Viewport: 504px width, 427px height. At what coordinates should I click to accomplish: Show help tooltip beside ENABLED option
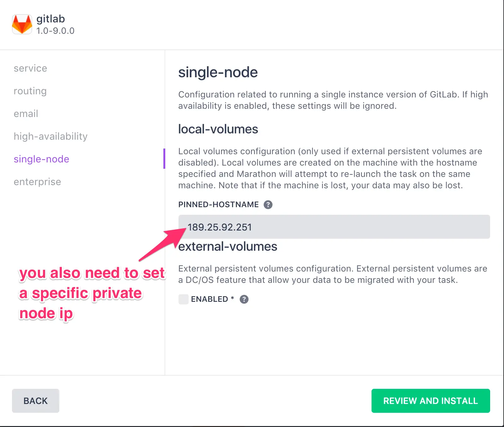coord(244,299)
